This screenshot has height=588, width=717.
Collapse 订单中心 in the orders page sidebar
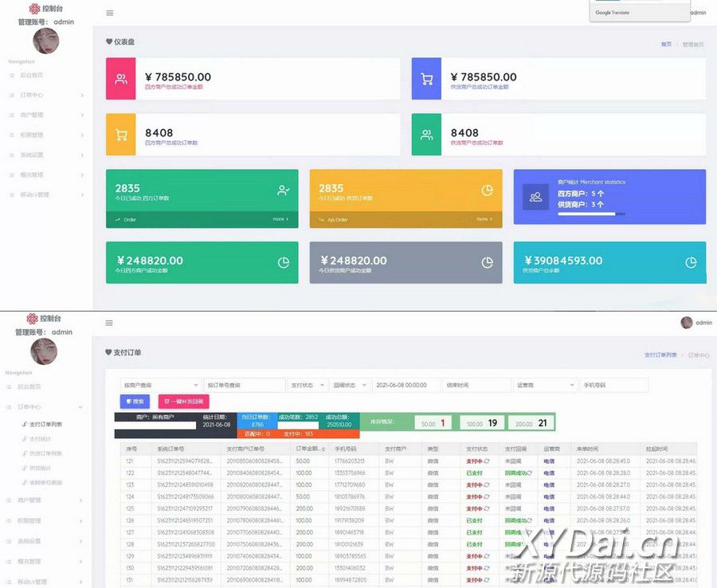[x=46, y=407]
